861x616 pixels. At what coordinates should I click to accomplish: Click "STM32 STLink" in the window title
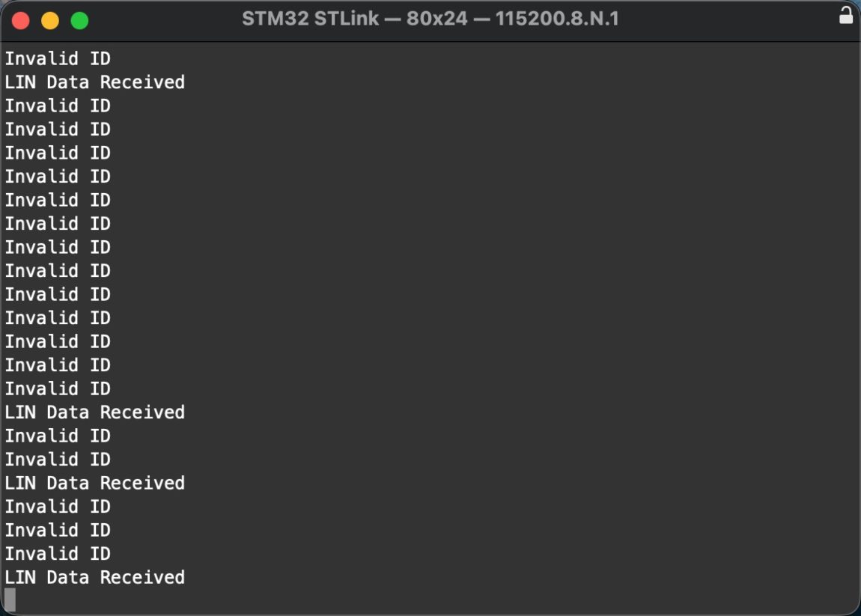coord(310,19)
